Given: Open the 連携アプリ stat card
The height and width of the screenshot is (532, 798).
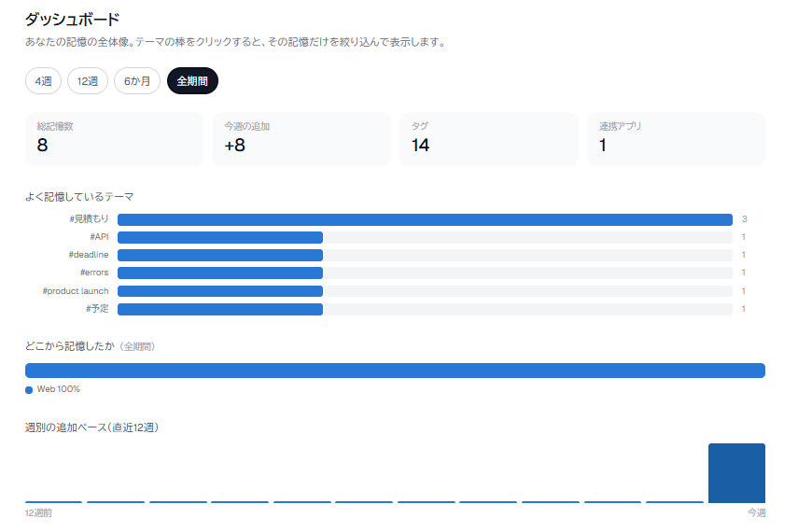Looking at the screenshot, I should point(677,139).
